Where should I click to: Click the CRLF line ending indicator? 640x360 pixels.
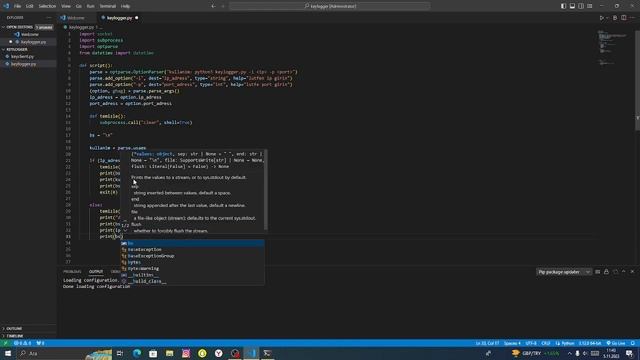(546, 343)
